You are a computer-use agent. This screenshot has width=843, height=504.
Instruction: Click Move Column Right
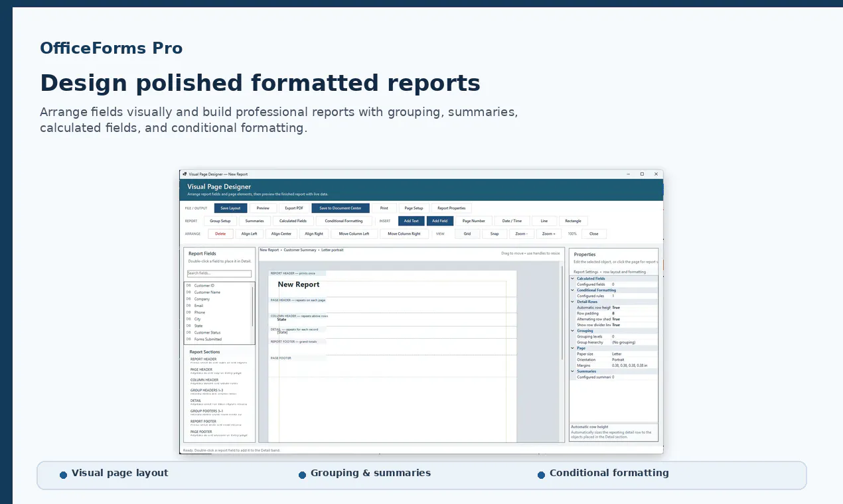click(404, 233)
